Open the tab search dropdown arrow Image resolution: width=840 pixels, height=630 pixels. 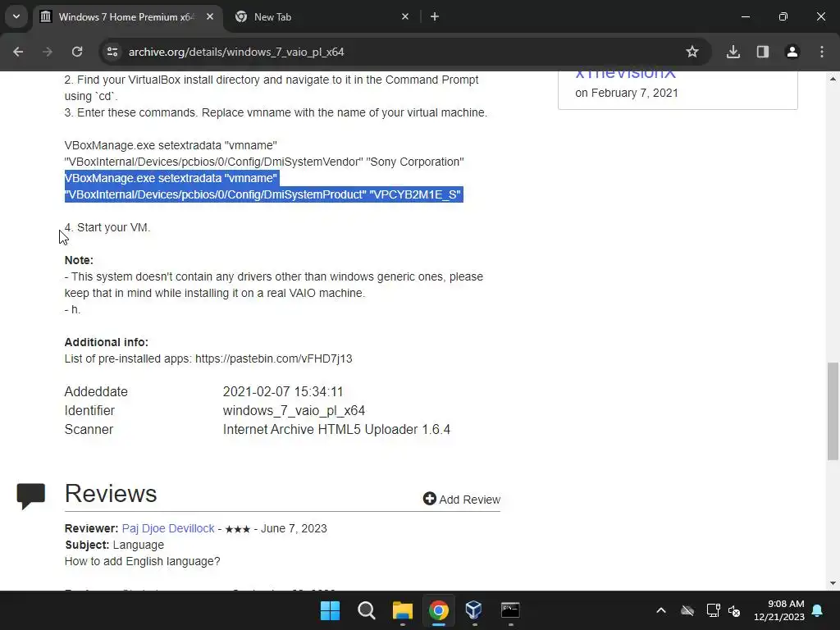tap(16, 16)
